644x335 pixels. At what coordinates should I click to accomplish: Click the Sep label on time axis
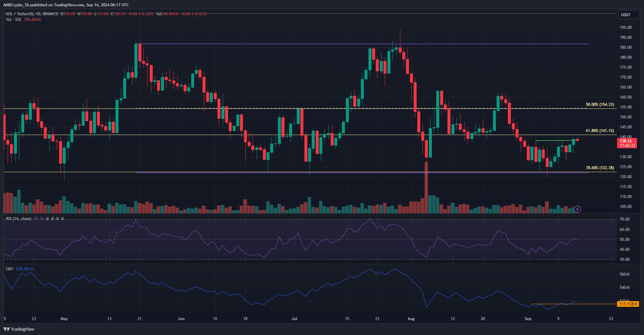point(528,319)
